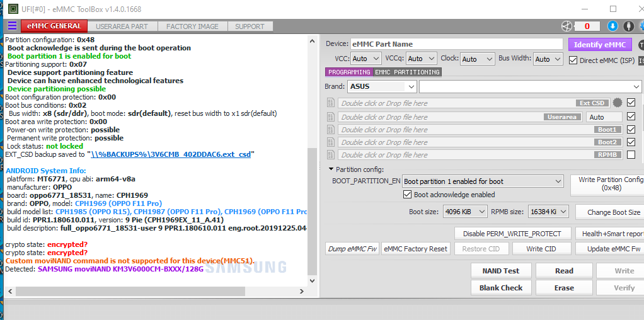Viewport: 644px width, 320px height.
Task: Switch to SUPPORT tab
Action: [250, 26]
